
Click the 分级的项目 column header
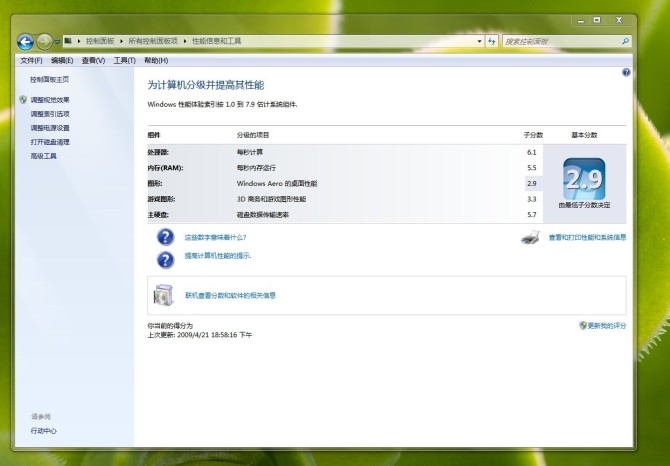pyautogui.click(x=253, y=135)
